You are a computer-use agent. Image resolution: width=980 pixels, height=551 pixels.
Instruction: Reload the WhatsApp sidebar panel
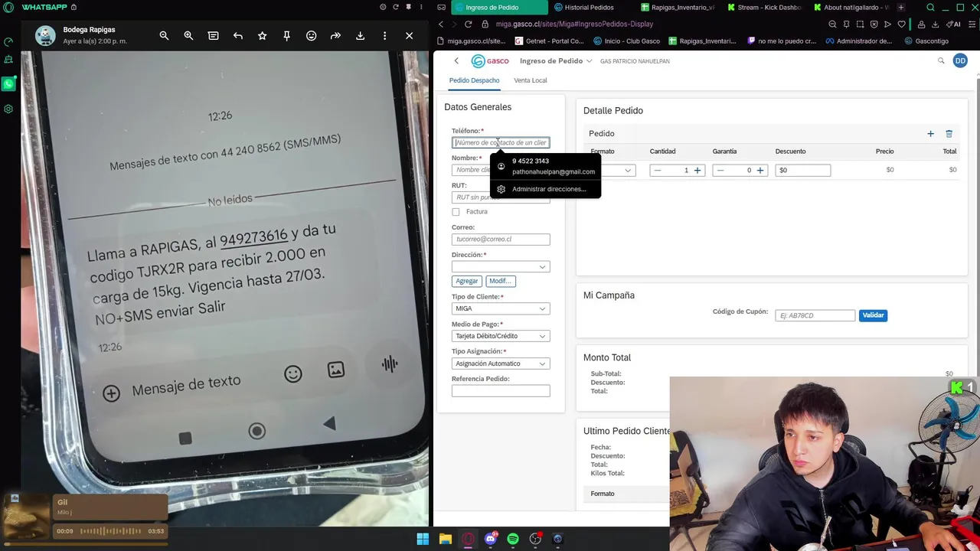395,7
